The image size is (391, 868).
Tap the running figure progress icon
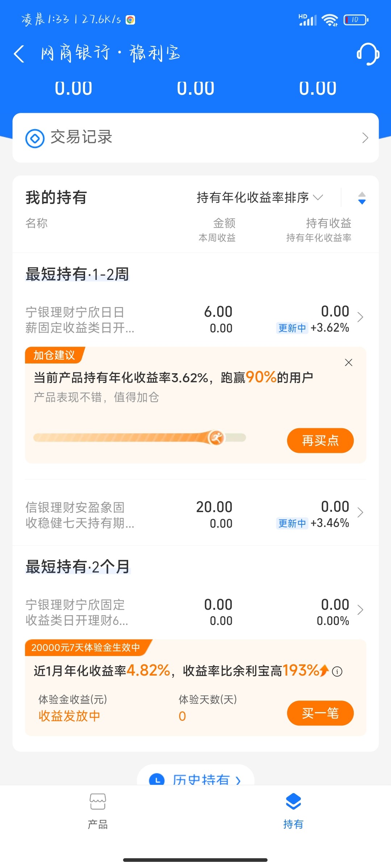tap(216, 438)
